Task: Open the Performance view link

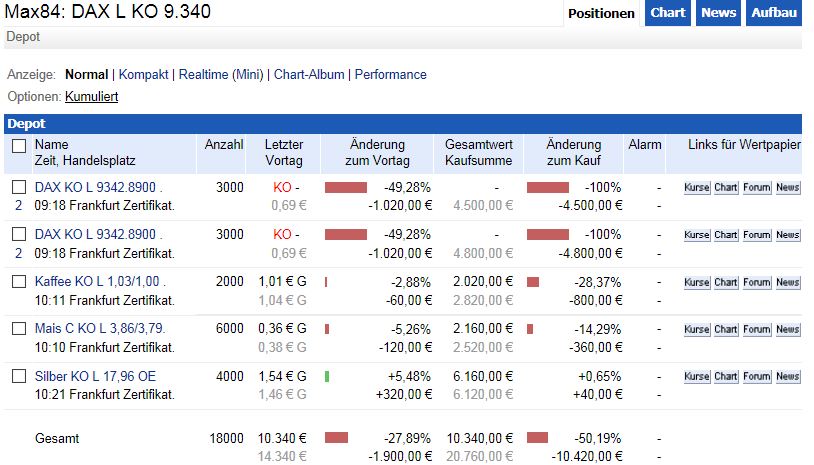Action: (x=390, y=75)
